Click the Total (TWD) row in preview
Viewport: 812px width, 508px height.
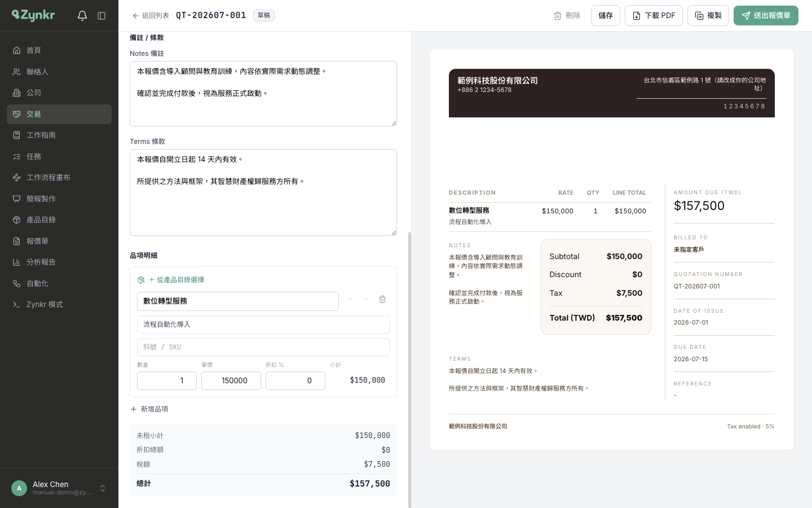(596, 318)
